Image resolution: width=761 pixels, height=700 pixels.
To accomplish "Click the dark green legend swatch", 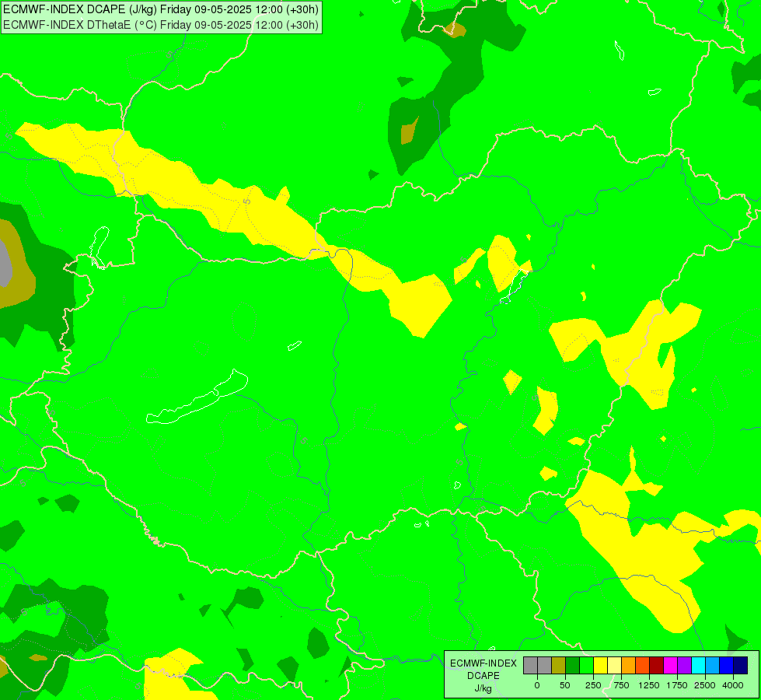I will (x=572, y=665).
